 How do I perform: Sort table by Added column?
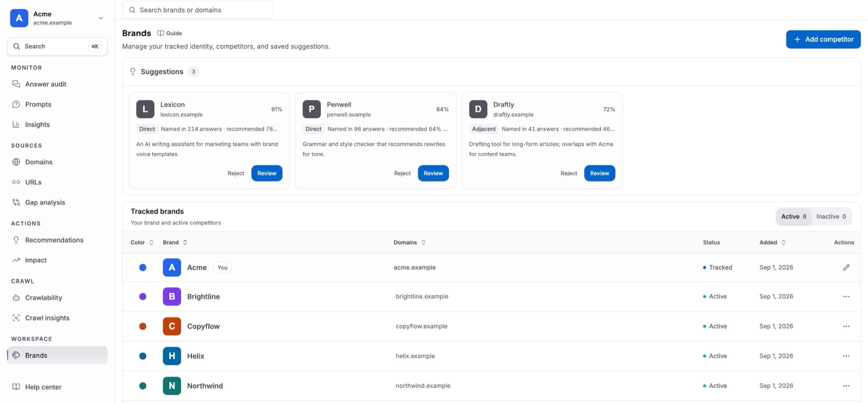click(773, 242)
